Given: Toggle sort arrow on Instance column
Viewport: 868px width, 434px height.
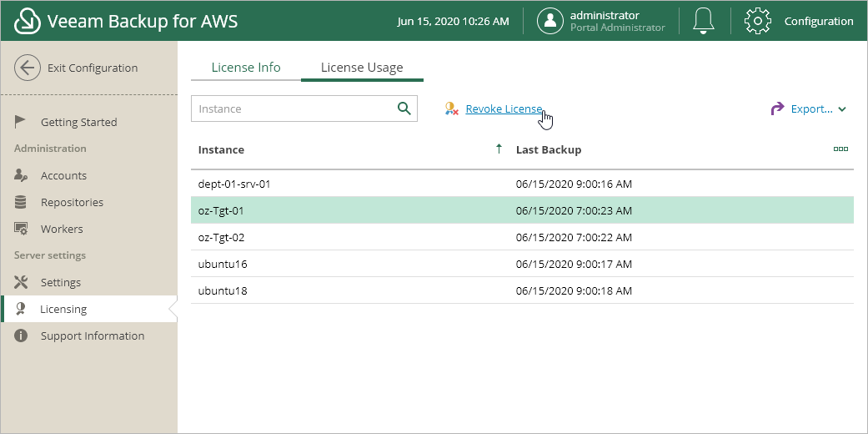Looking at the screenshot, I should [499, 149].
